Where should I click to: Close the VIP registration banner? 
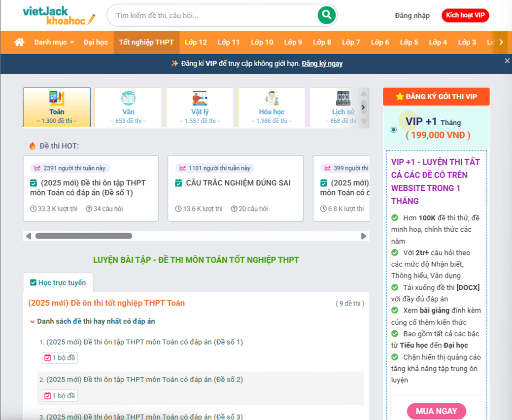point(507,61)
